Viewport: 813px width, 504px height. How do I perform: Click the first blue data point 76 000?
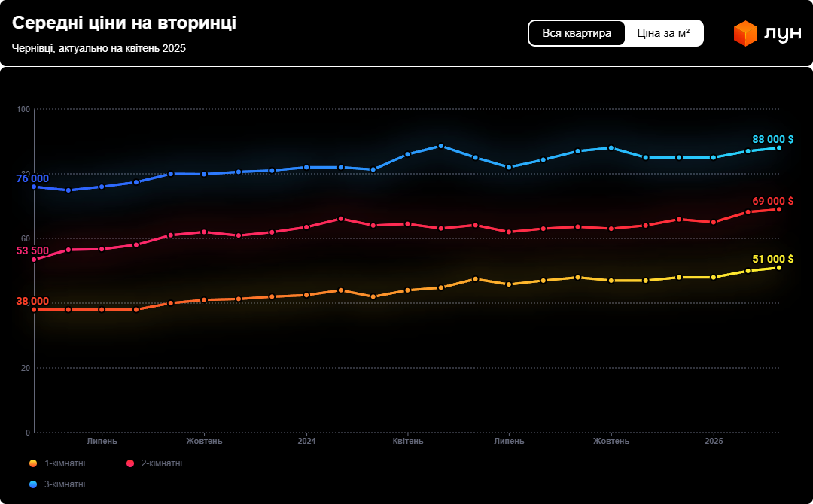(x=34, y=187)
